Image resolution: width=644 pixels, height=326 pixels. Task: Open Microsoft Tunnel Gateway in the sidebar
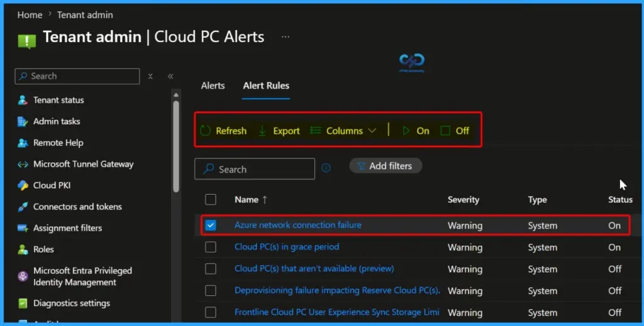pos(84,164)
